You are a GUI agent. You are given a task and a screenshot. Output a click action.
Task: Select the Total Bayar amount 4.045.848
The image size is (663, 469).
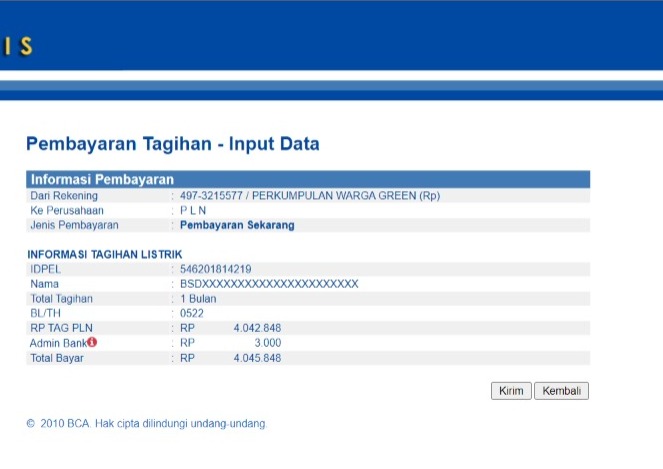[257, 358]
